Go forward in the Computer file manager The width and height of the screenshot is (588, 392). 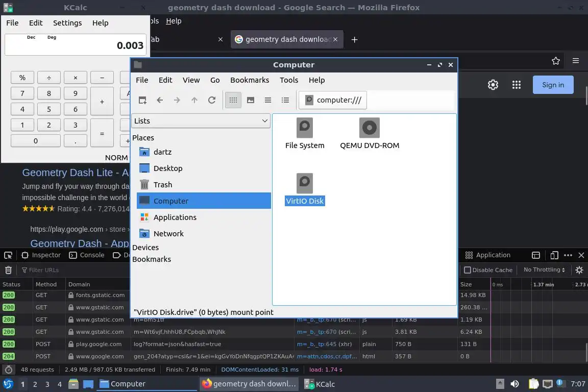(x=177, y=100)
